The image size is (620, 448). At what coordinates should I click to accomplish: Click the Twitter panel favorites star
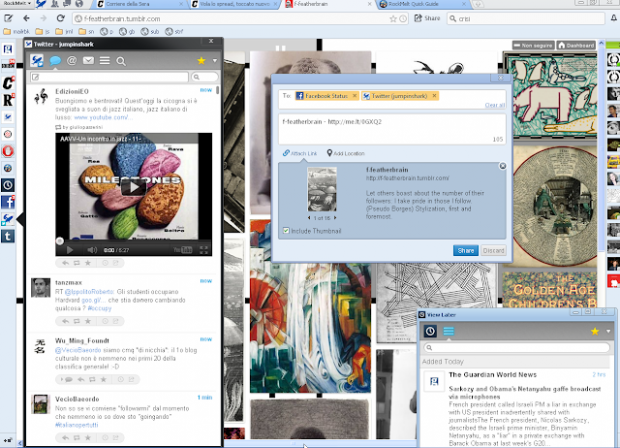point(201,60)
